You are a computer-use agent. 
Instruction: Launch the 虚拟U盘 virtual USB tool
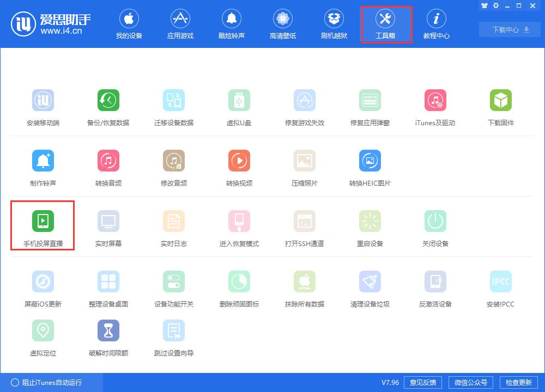point(239,106)
